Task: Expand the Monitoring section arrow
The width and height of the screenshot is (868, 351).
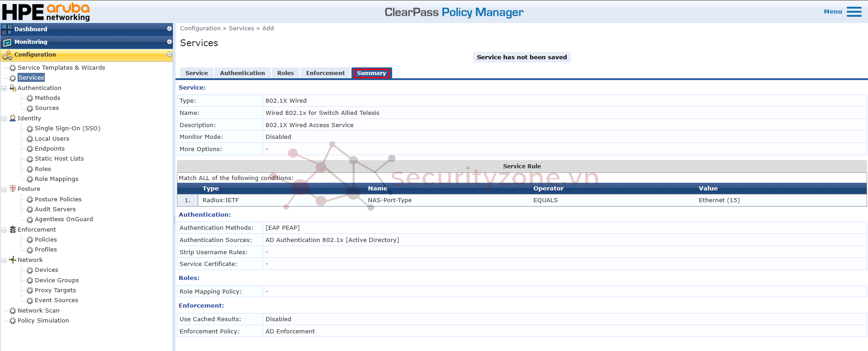Action: pyautogui.click(x=170, y=42)
